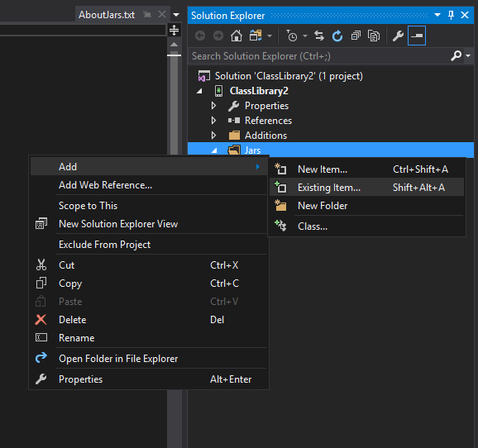The width and height of the screenshot is (478, 448).
Task: Toggle the pin on the AboutJars.txt tab
Action: pos(147,14)
